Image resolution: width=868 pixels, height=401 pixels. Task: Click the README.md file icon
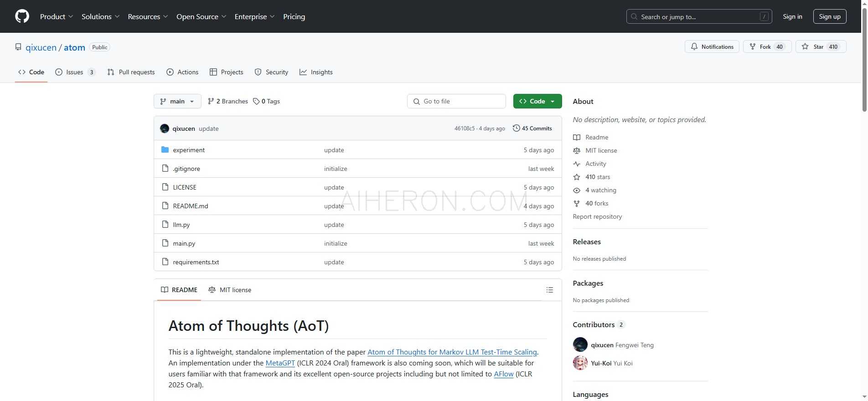(165, 206)
